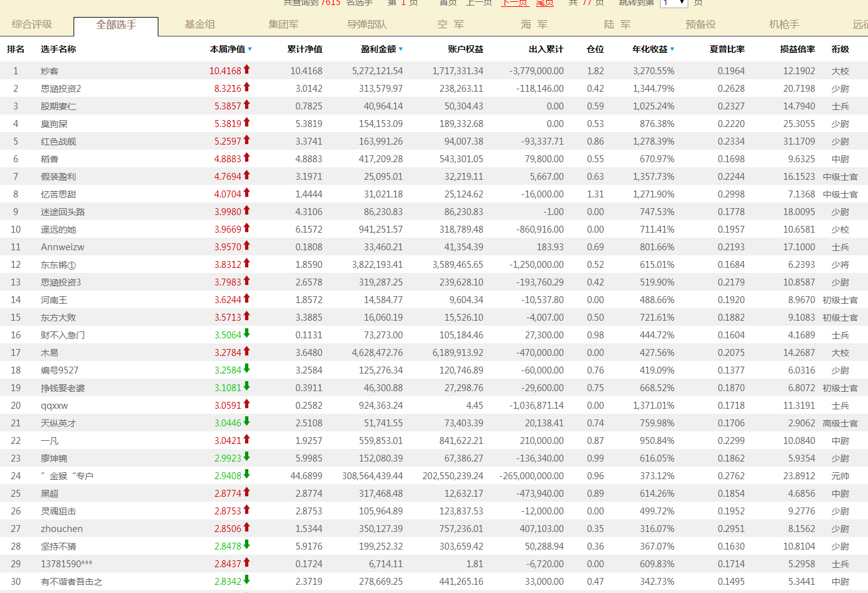Click the green down arrow beside 编号9527's 3.2584

(247, 369)
